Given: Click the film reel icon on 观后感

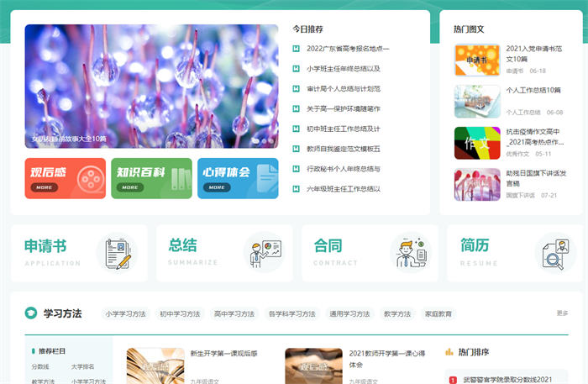Looking at the screenshot, I should 87,178.
